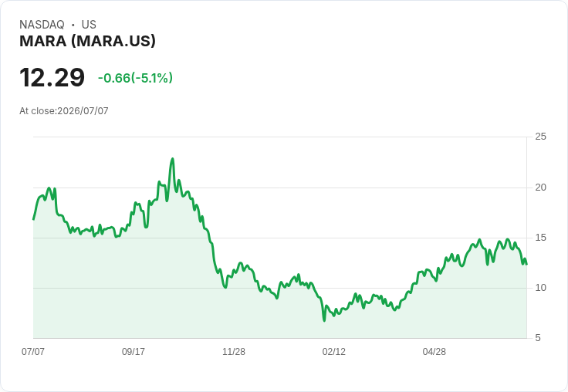Click the -0.66(-5.1%) price change text
Screen dimensions: 568x392
click(x=135, y=78)
